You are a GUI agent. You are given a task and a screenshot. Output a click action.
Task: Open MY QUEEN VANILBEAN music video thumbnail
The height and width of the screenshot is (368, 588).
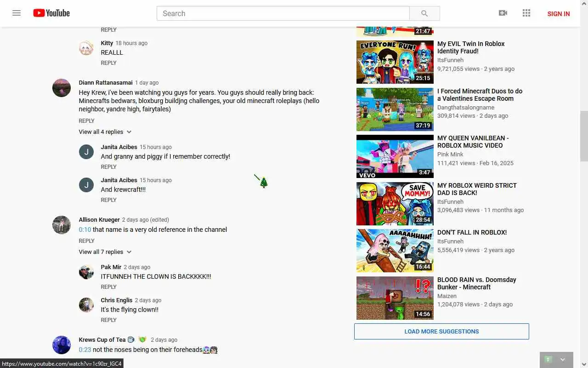pyautogui.click(x=395, y=156)
